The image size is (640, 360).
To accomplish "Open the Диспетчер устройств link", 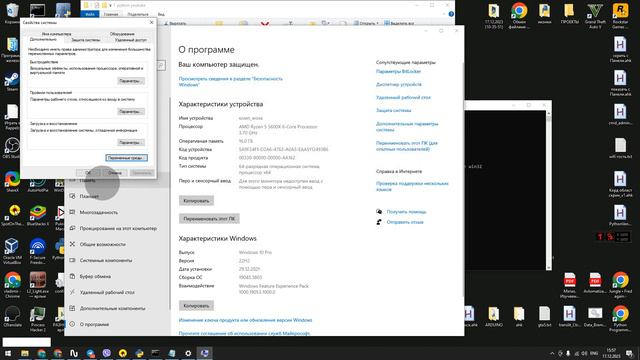I will [x=399, y=84].
